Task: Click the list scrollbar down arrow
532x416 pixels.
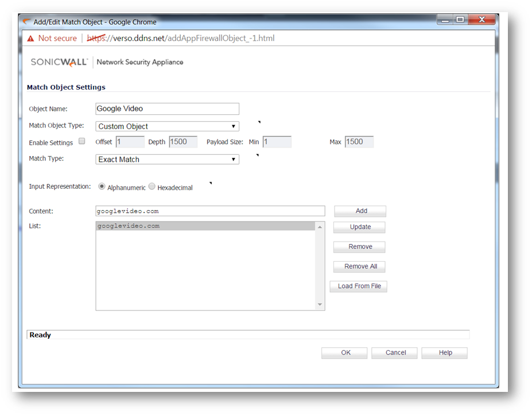Action: 320,305
